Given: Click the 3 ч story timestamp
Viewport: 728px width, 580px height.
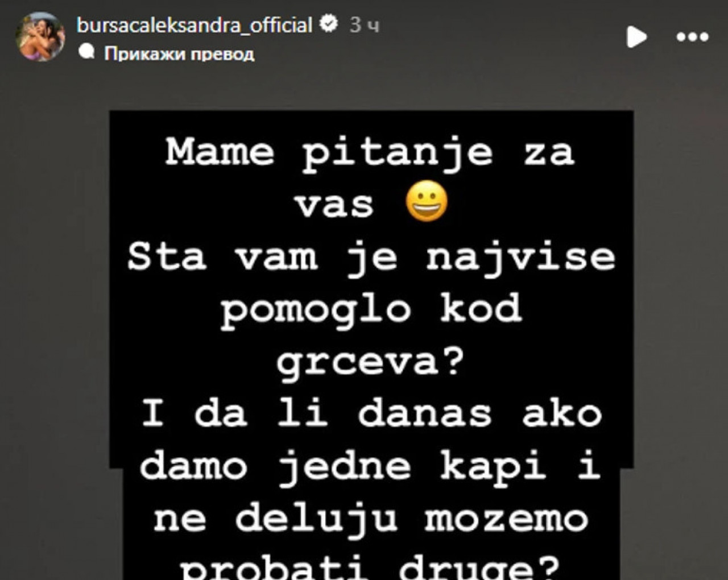Looking at the screenshot, I should 365,25.
